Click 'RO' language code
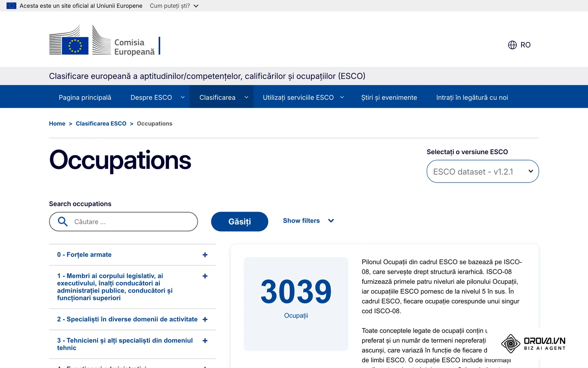 526,45
